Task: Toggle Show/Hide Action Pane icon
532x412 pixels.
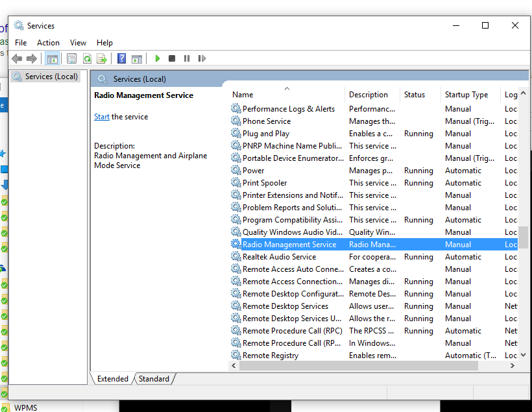Action: (x=137, y=58)
